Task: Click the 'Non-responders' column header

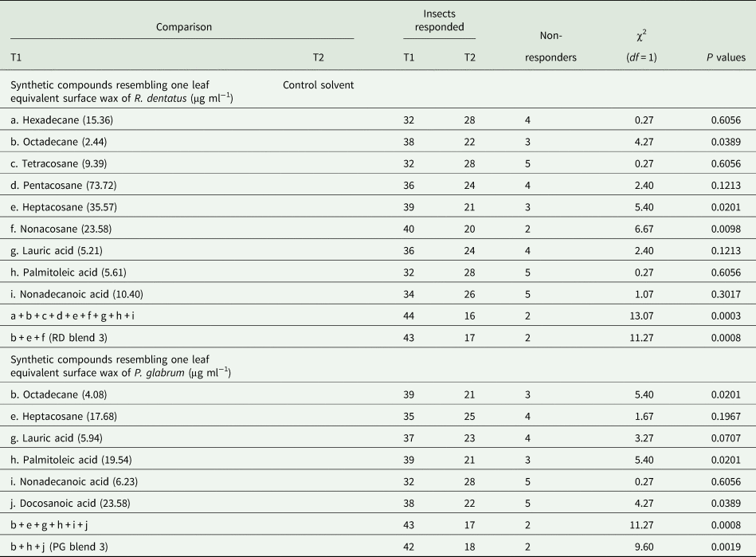Action: pos(550,48)
